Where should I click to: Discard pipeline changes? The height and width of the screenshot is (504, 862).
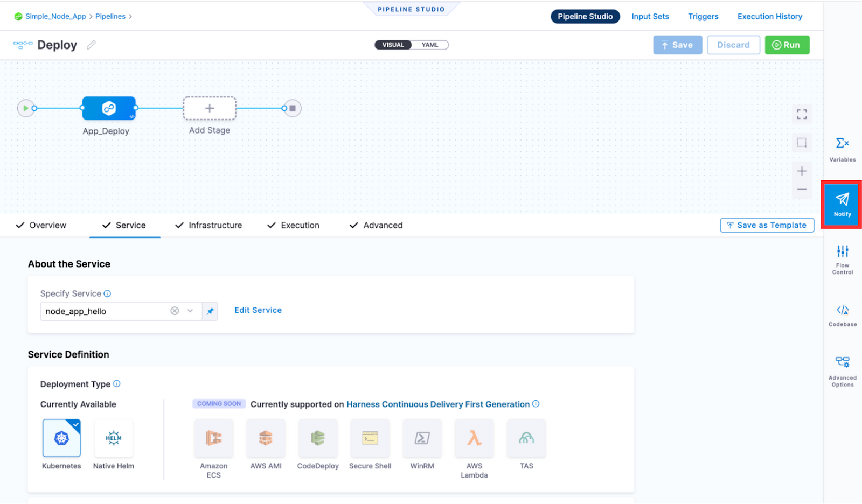[x=733, y=45]
